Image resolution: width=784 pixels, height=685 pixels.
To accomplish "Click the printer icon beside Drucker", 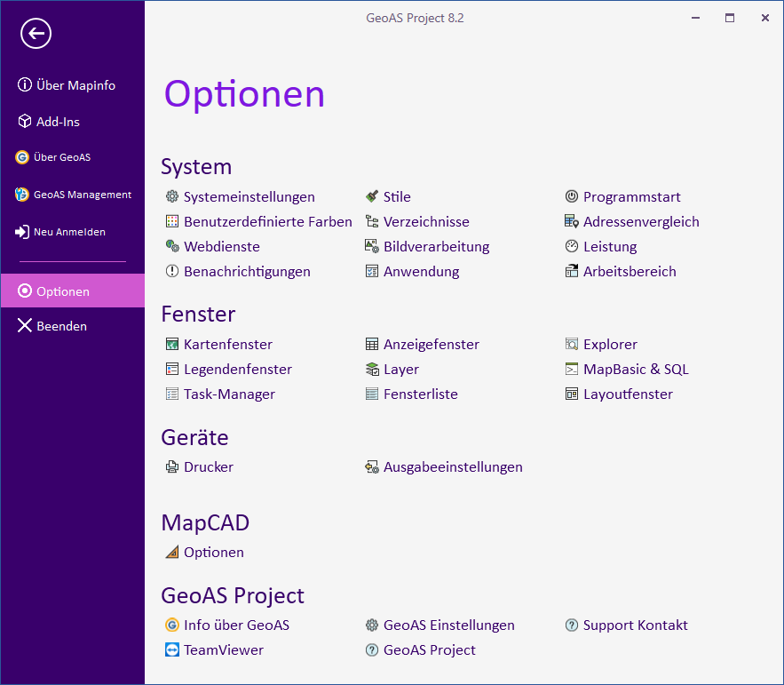I will point(172,466).
